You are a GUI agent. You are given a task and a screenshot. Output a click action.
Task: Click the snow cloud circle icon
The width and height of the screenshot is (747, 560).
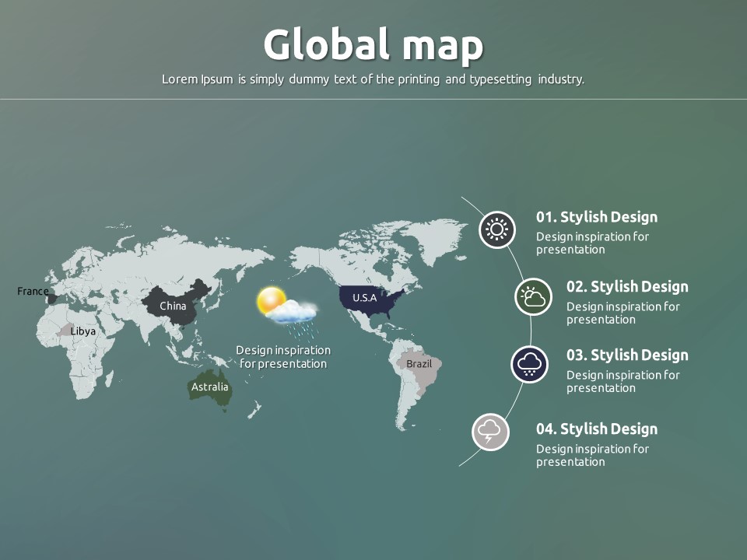(530, 364)
